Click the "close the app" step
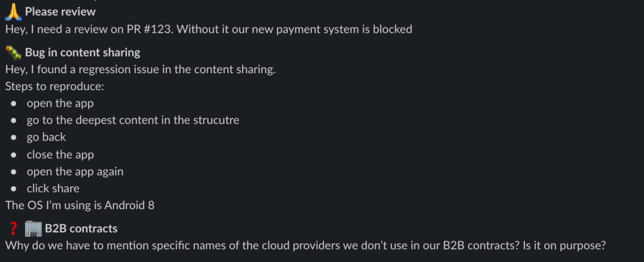The image size is (644, 262). (60, 154)
